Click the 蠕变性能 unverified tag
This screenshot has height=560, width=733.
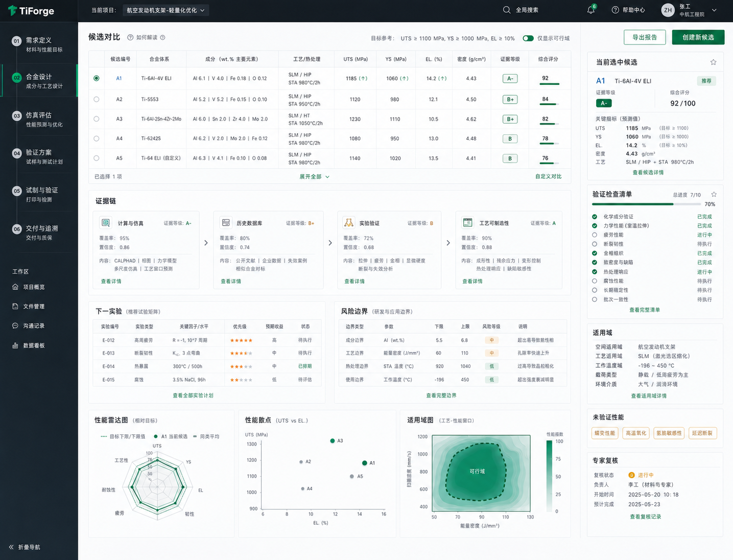(605, 433)
